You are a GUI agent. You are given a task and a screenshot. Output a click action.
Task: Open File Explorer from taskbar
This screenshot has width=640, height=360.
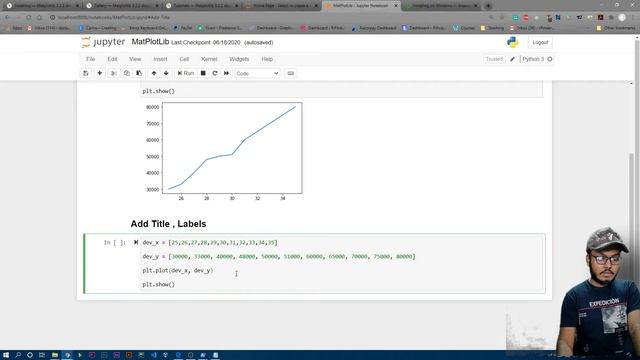55,355
